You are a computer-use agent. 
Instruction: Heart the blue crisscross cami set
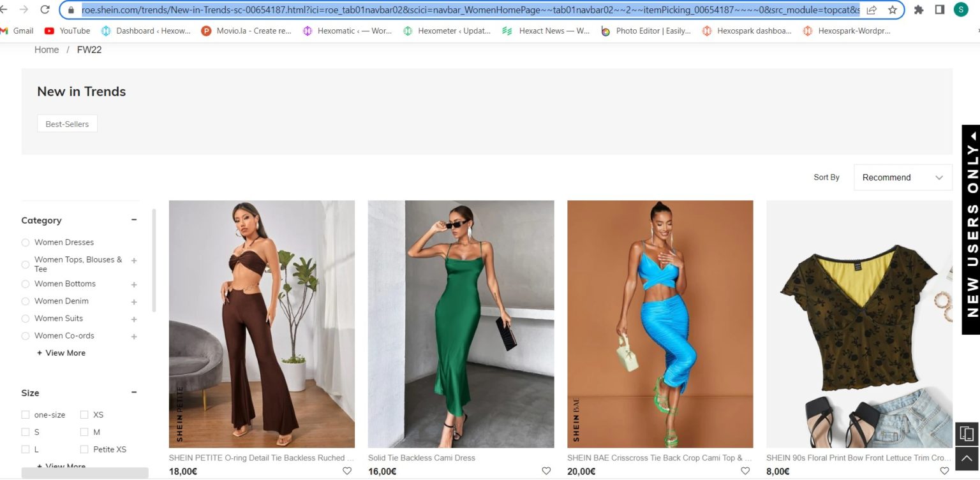[745, 471]
